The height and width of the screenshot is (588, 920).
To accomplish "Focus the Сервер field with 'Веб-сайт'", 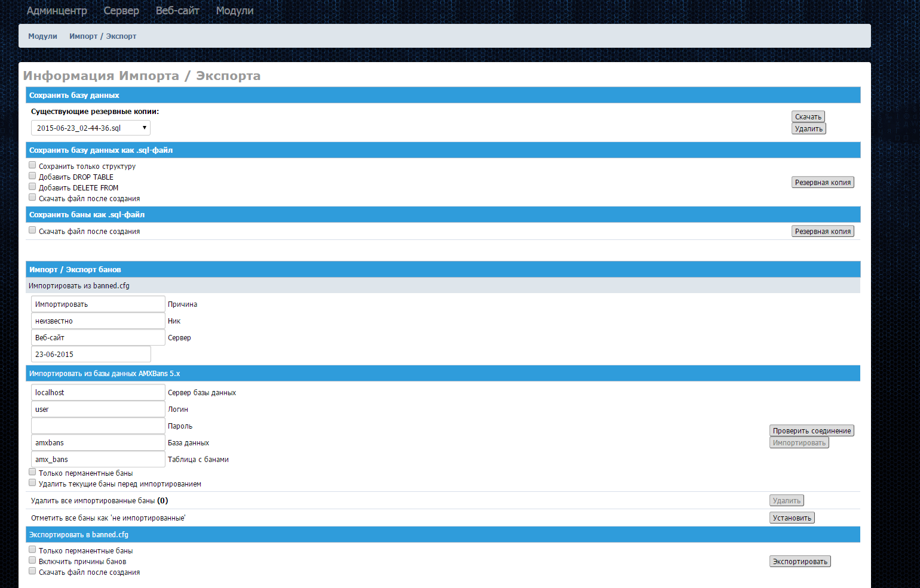I will 98,337.
